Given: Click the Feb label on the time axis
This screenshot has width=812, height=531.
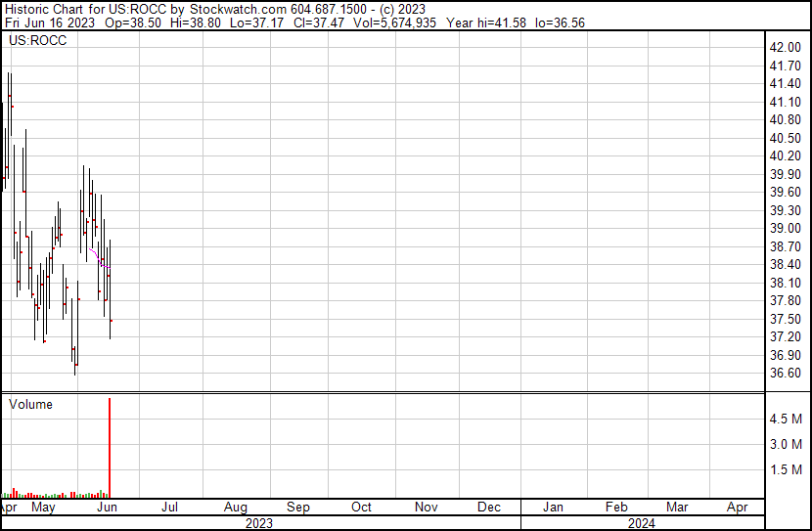Looking at the screenshot, I should coord(616,508).
